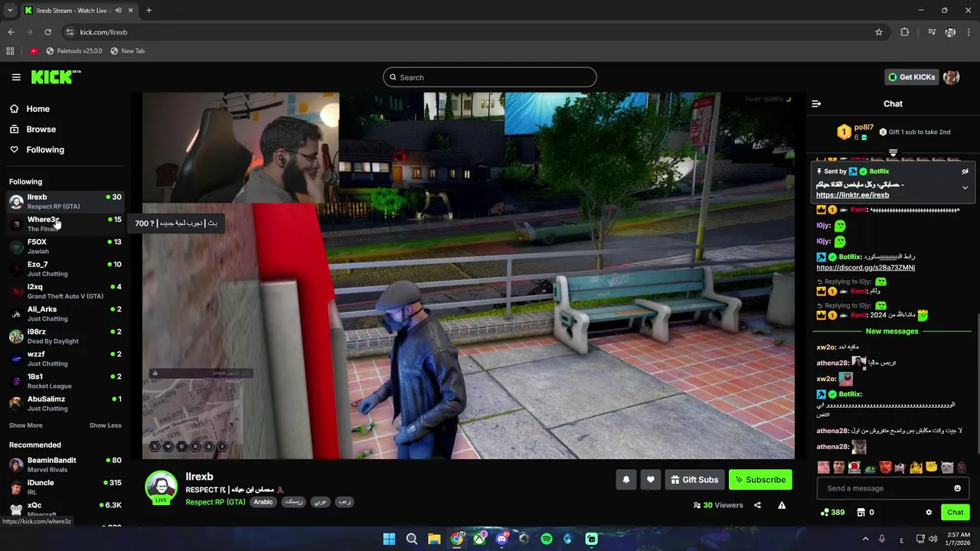Click the Gift Subs button
Viewport: 980px width, 551px height.
[x=694, y=480]
